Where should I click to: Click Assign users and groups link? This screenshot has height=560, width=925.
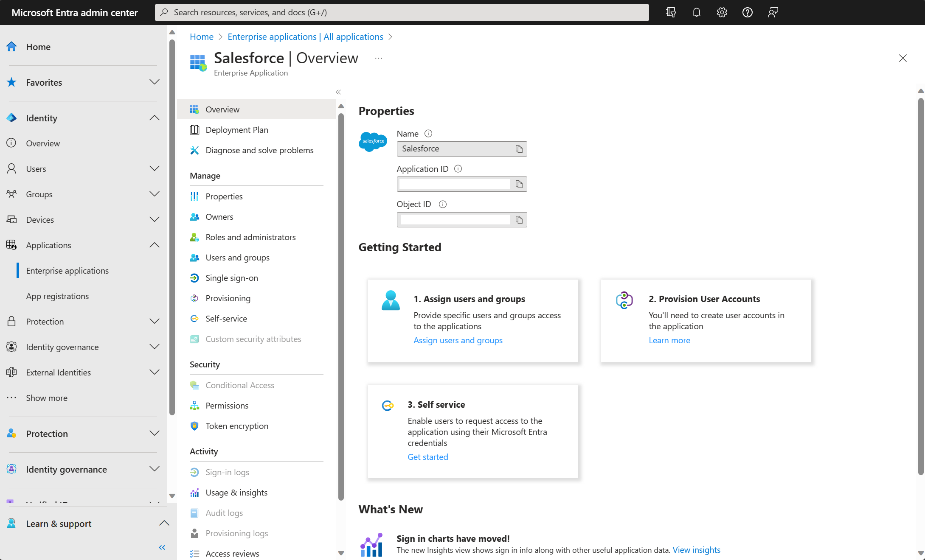tap(458, 340)
